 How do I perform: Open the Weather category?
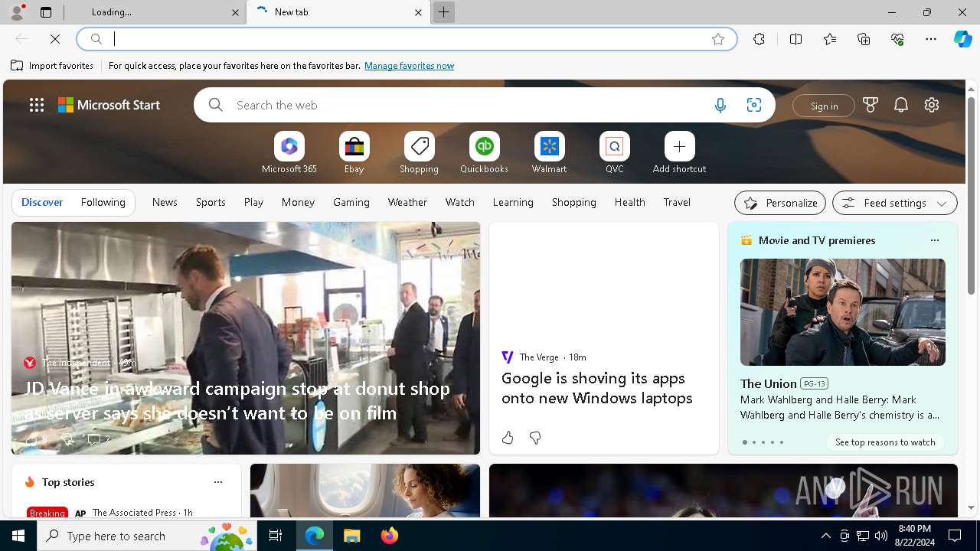[x=407, y=202]
